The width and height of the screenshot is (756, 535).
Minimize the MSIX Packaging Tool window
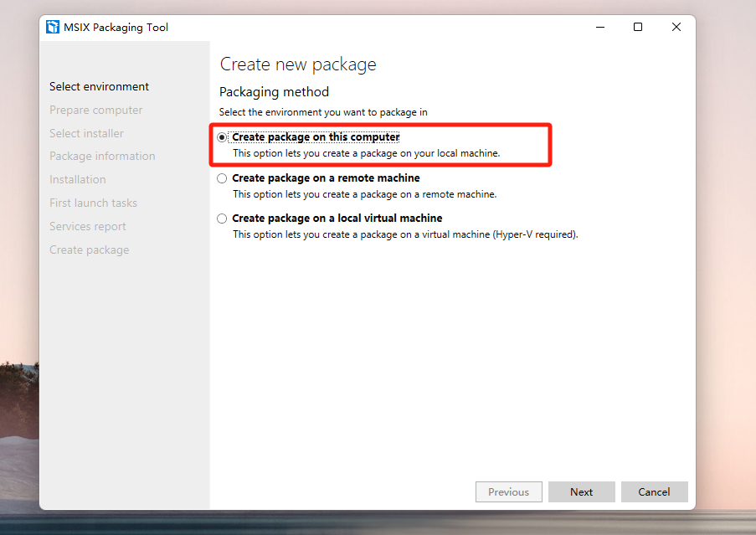[600, 27]
